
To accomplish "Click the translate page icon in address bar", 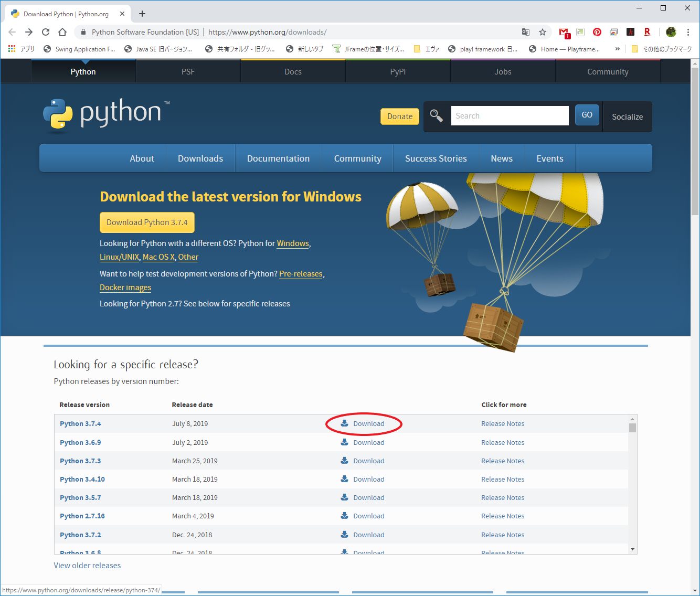I will tap(526, 32).
